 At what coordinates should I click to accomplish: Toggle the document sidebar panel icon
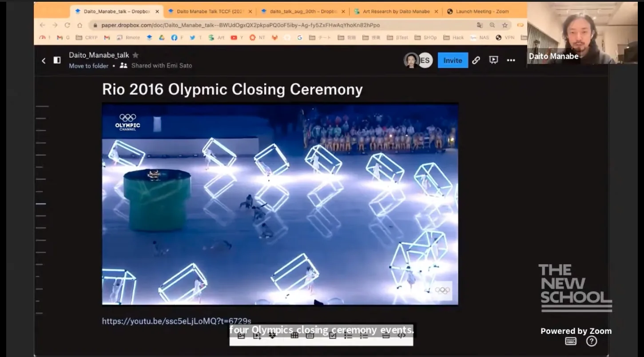point(57,60)
